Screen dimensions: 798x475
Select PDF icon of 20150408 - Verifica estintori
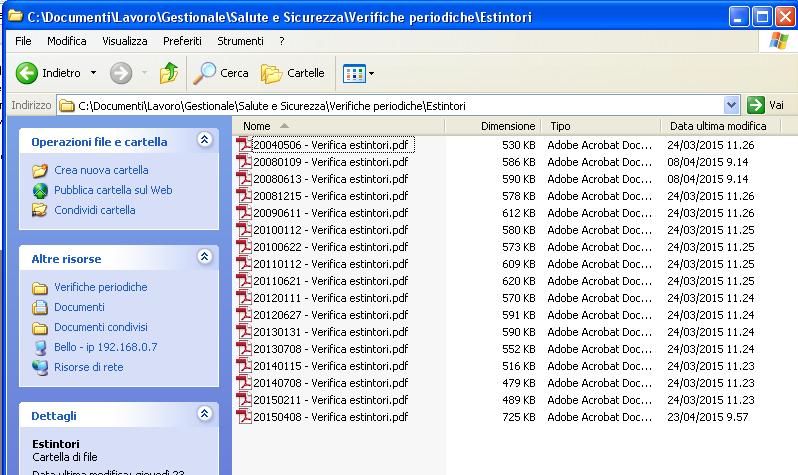[x=243, y=417]
